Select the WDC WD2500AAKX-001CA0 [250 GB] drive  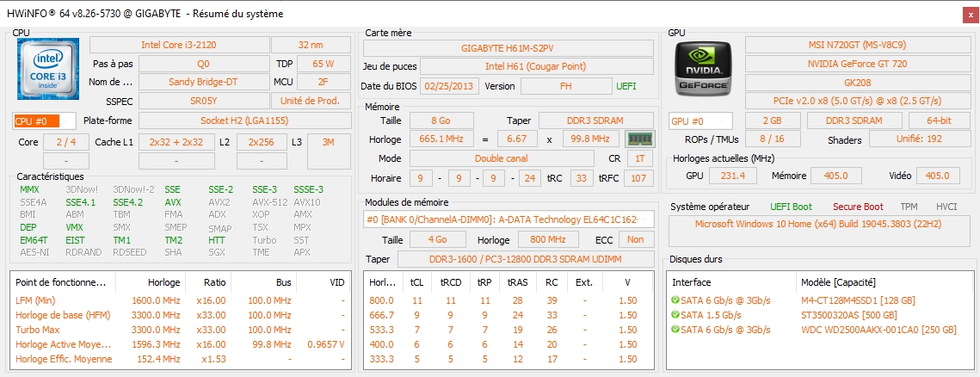[818, 330]
